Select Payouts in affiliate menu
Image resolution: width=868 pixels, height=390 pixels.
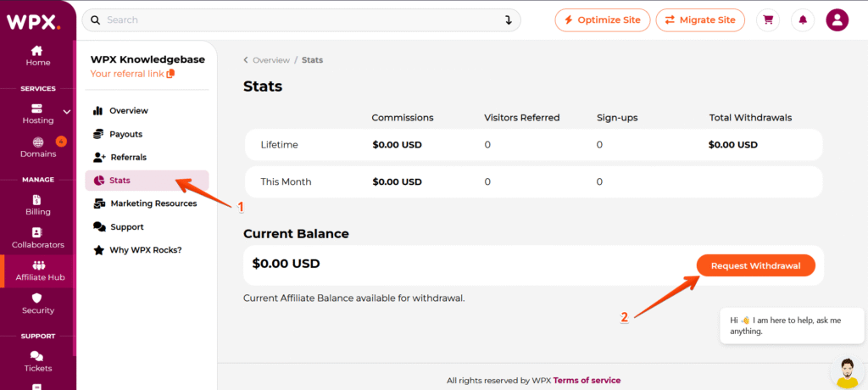point(125,134)
